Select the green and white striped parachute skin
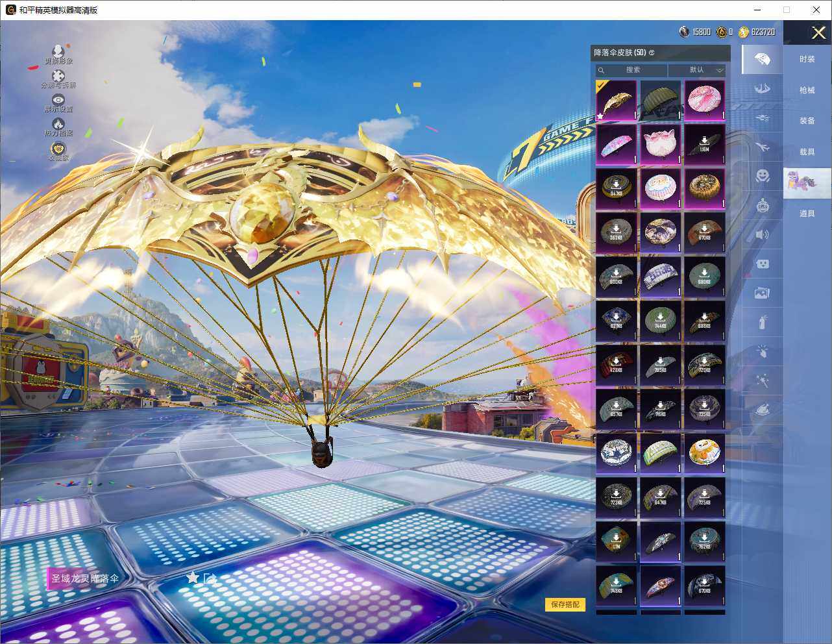 click(661, 454)
